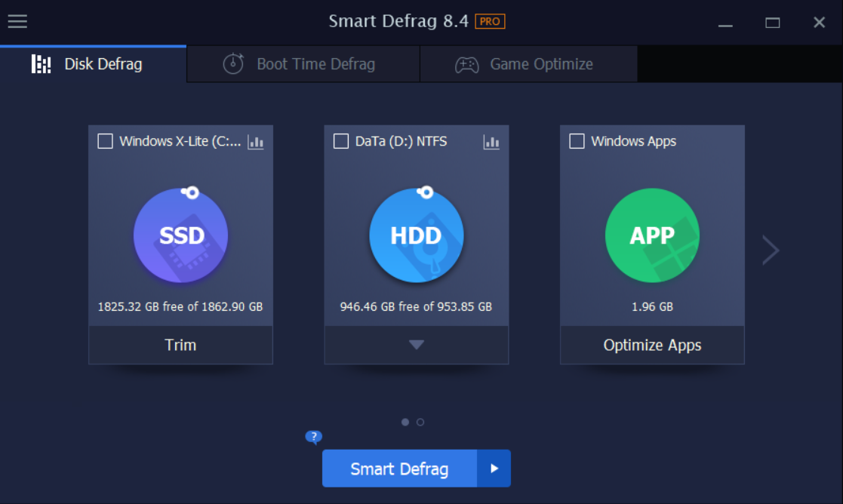Viewport: 843px width, 504px height.
Task: Click the Optimize Apps button
Action: click(652, 345)
